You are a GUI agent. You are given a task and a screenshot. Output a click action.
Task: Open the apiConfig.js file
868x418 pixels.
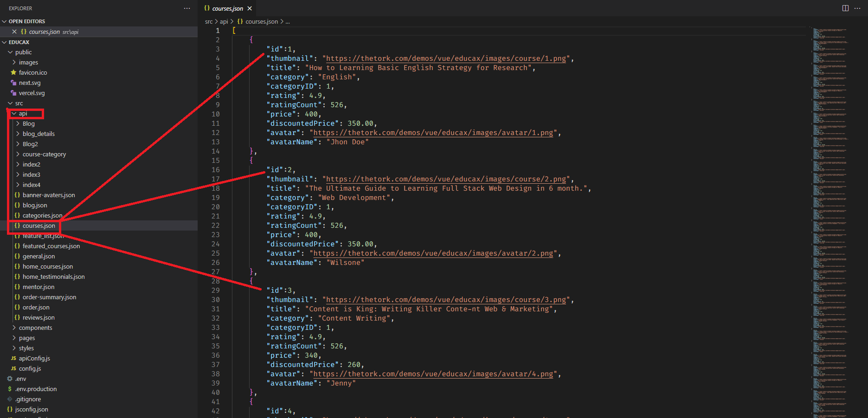[x=34, y=358]
